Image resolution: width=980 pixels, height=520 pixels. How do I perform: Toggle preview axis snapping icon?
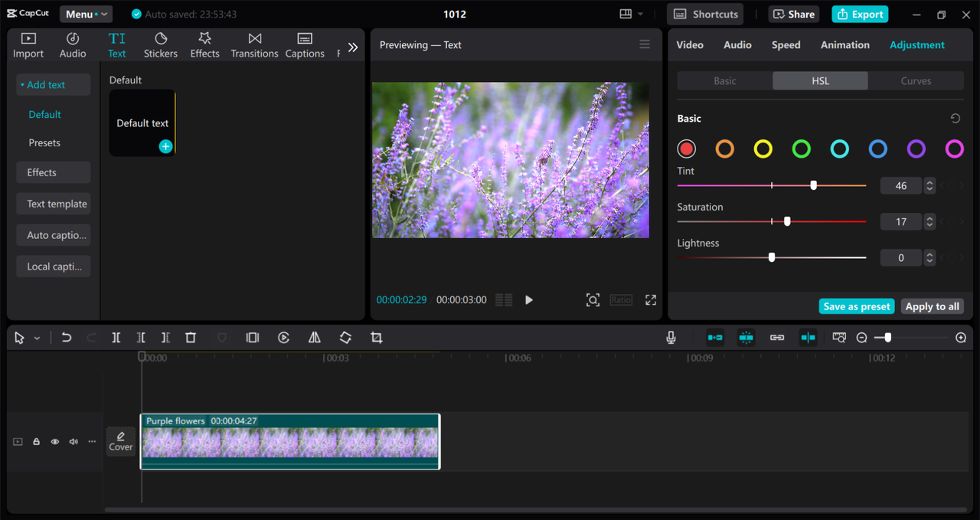pyautogui.click(x=808, y=338)
